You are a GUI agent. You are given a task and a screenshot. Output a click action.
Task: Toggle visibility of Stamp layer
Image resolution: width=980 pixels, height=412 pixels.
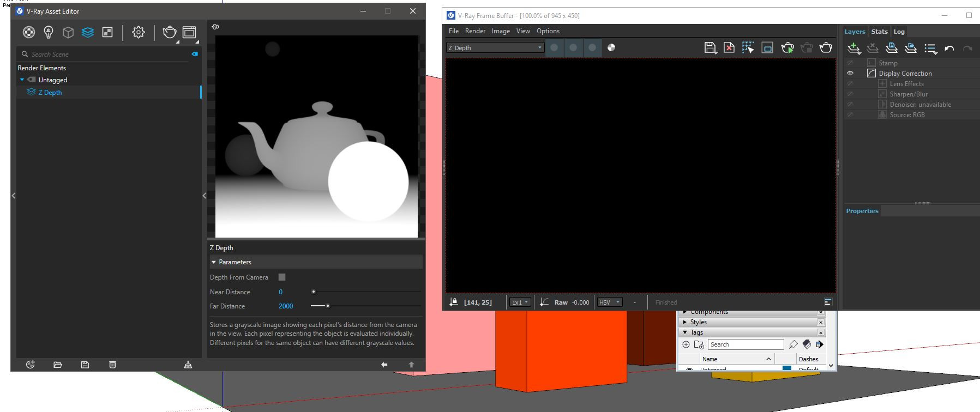coord(850,63)
